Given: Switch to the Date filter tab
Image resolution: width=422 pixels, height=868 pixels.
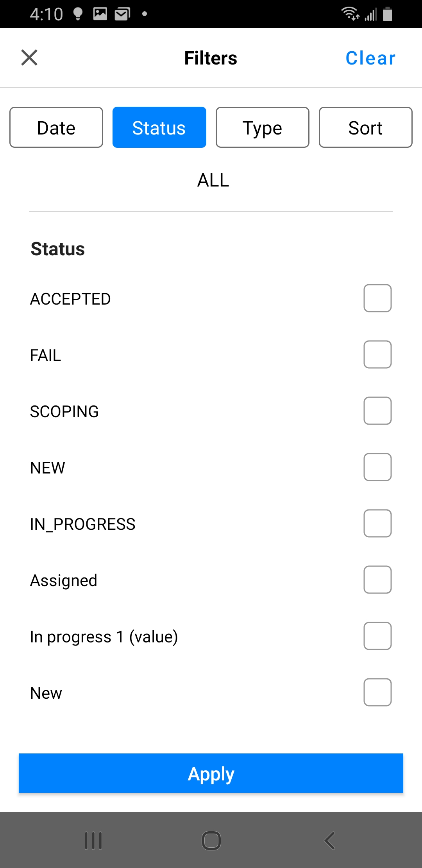Looking at the screenshot, I should click(56, 127).
